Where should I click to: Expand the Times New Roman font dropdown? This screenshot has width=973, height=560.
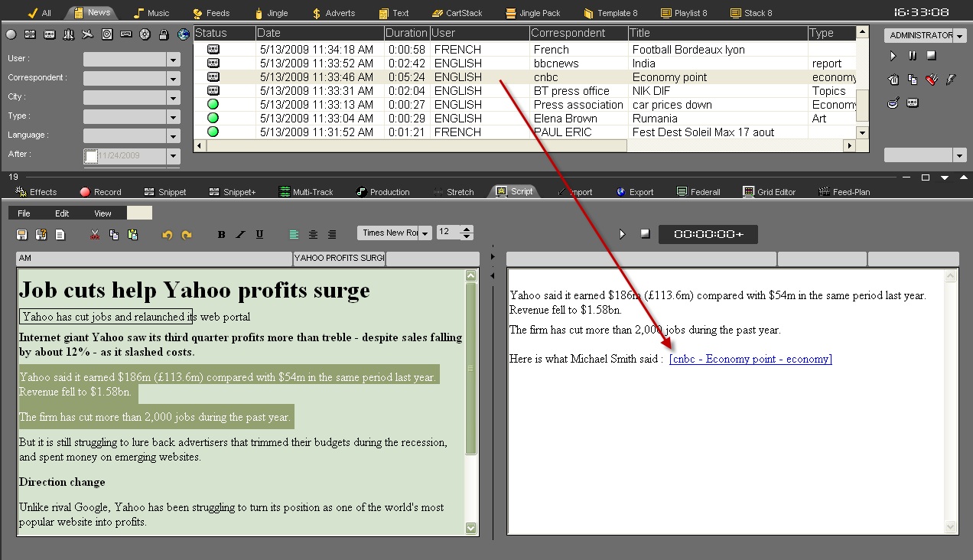pyautogui.click(x=425, y=233)
